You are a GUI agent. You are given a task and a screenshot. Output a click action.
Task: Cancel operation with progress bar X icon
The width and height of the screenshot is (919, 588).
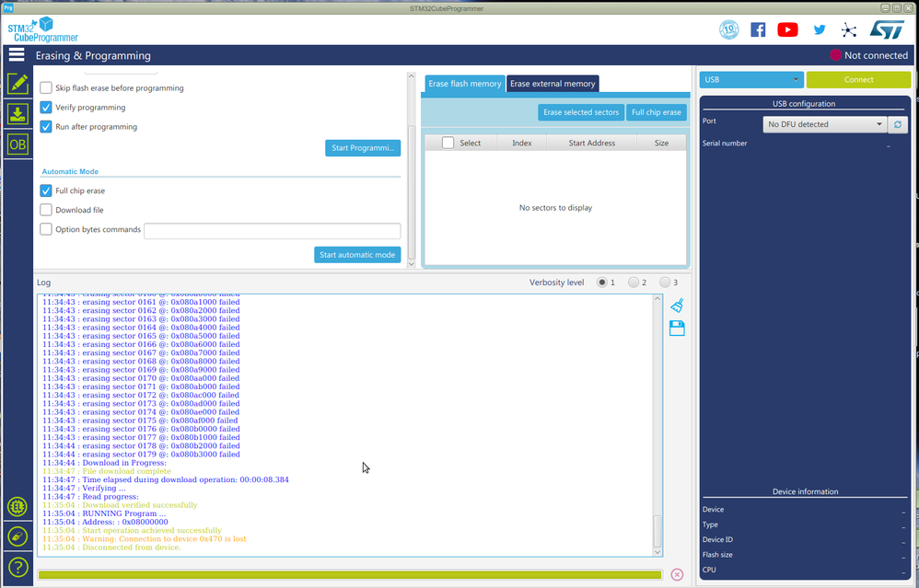[677, 574]
